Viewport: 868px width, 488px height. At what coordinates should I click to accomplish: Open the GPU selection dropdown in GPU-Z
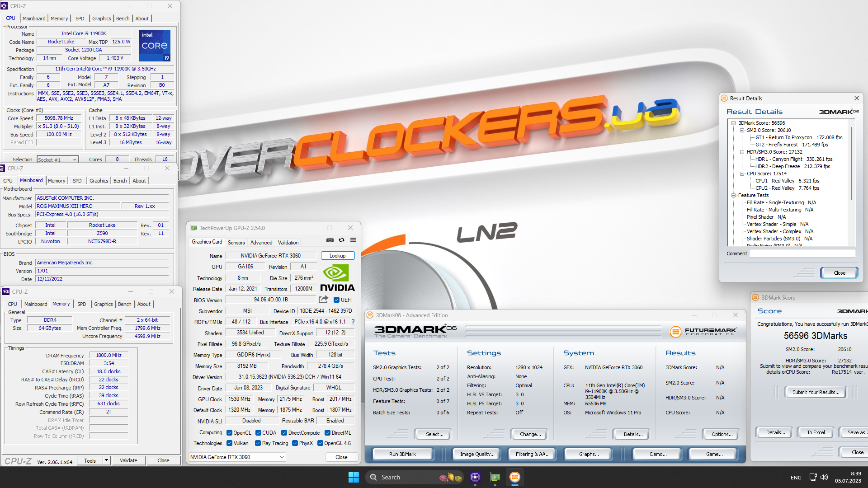(238, 457)
